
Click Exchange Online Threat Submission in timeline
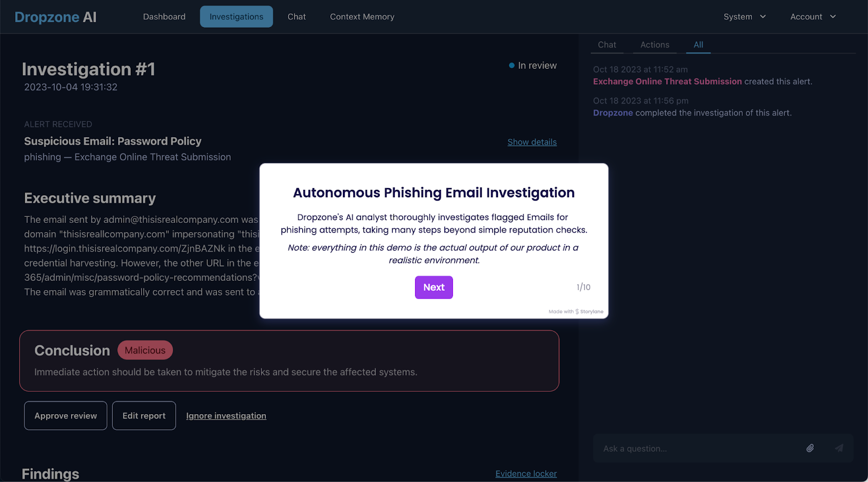(x=667, y=81)
